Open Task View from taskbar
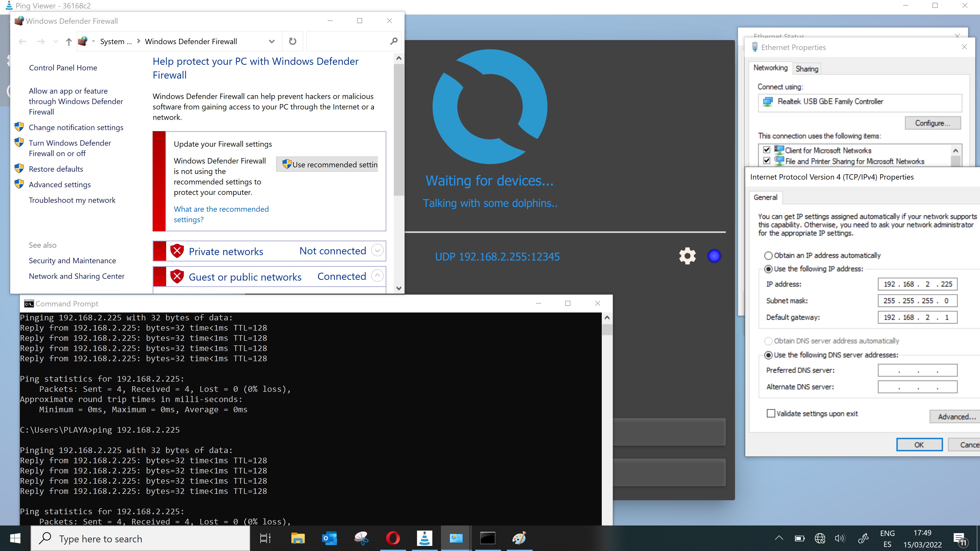980x551 pixels. 265,539
